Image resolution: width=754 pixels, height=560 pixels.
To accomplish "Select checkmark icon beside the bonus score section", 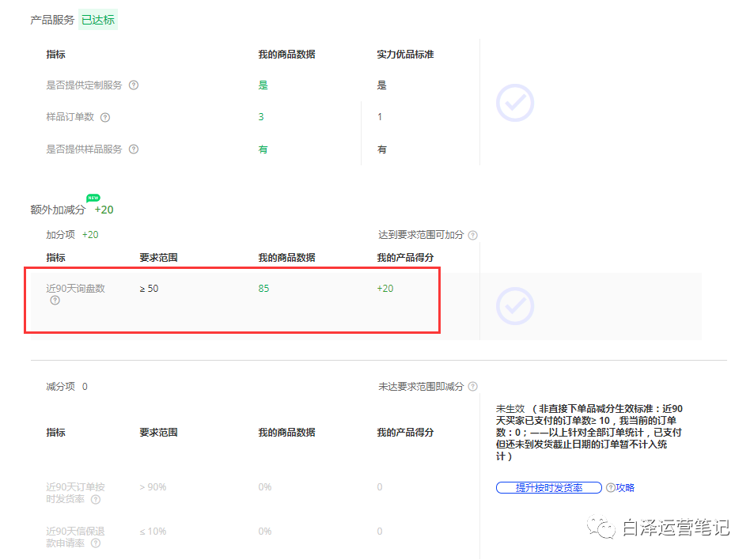I will 515,307.
